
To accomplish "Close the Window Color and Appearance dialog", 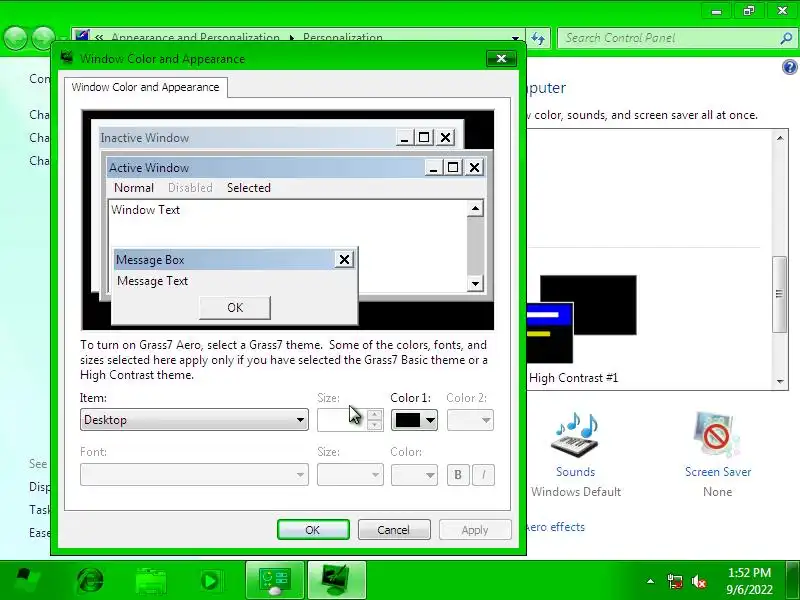I will pos(501,59).
